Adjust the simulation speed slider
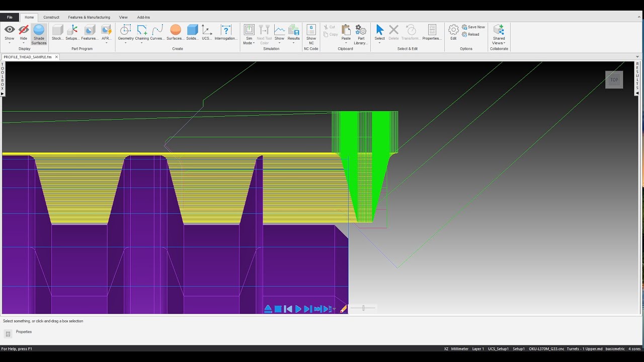Screen dimensions: 644x362 [x=363, y=308]
